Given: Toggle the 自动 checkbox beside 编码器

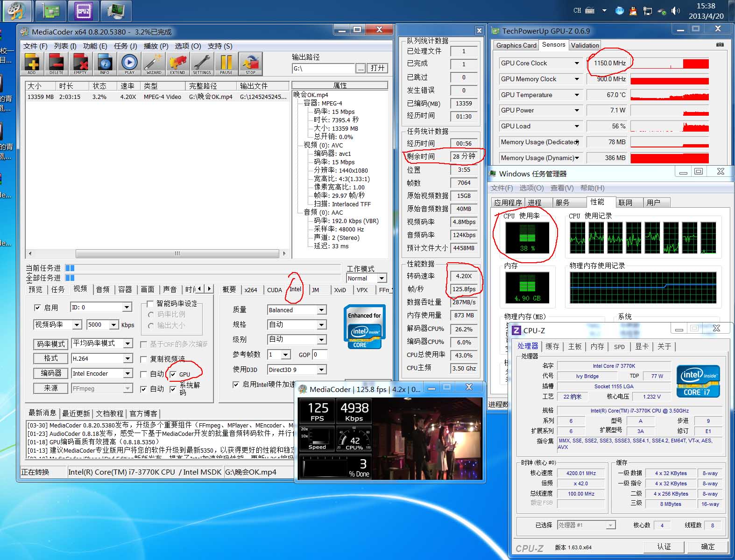Looking at the screenshot, I should [x=144, y=374].
